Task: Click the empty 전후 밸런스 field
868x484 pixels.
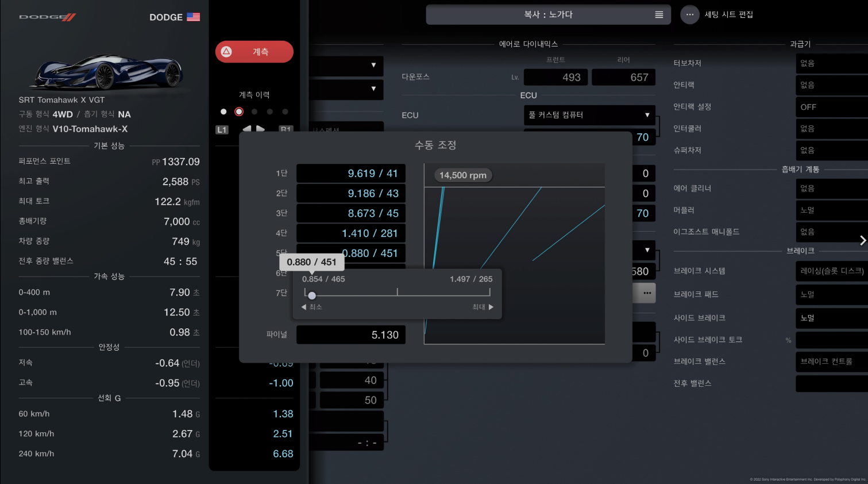Action: (x=832, y=383)
